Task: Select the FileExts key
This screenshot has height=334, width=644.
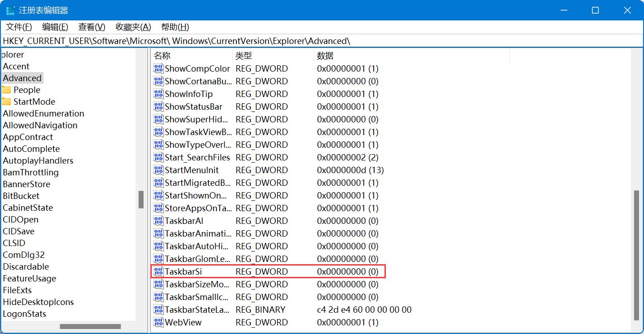Action: click(17, 290)
